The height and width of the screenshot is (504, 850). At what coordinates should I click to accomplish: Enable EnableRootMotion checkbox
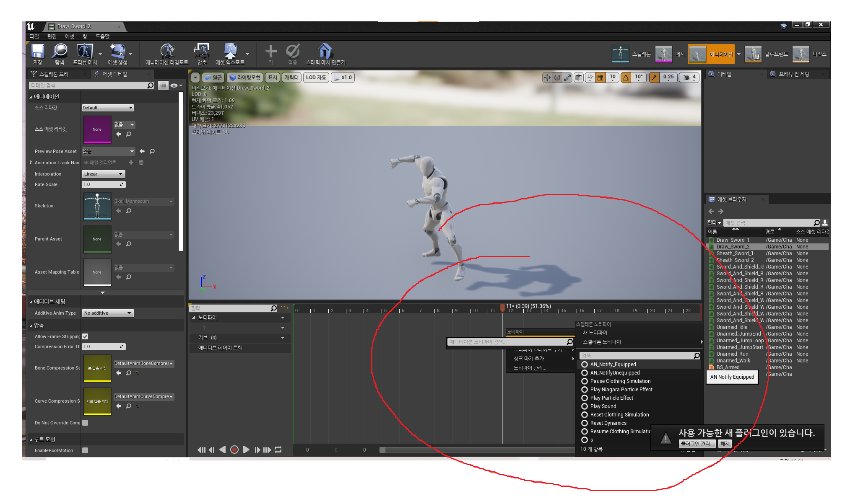click(85, 450)
